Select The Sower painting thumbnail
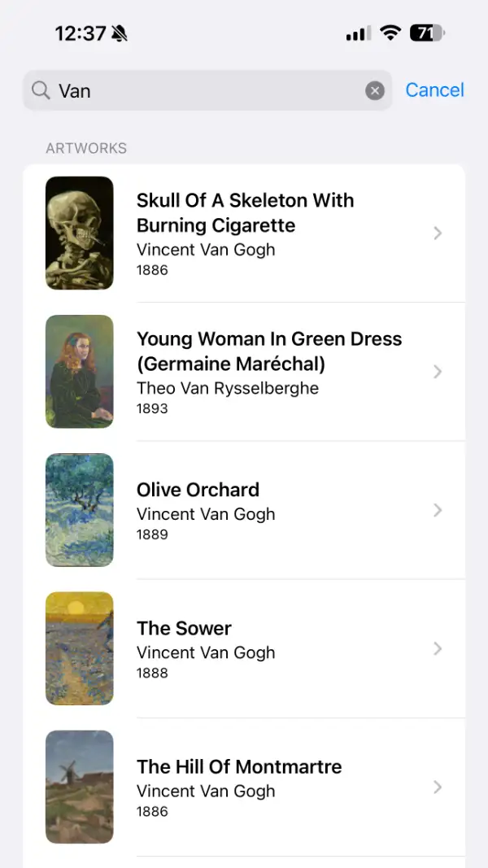The width and height of the screenshot is (488, 868). 80,648
